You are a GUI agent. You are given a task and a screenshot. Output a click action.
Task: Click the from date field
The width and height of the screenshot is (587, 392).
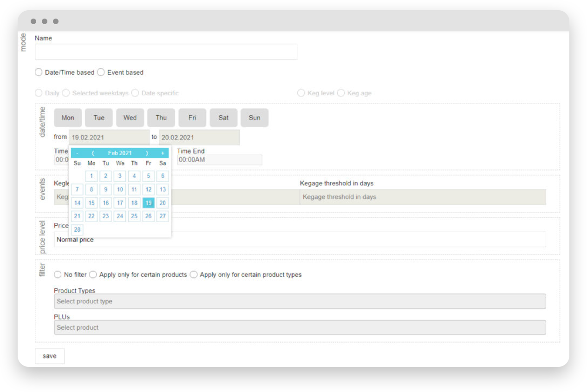point(109,137)
